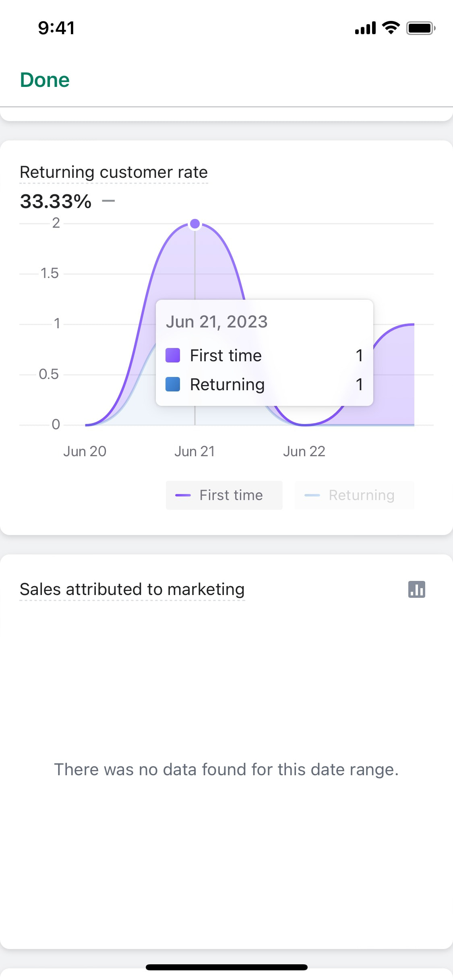This screenshot has height=980, width=453.
Task: Tap the 'Returning' tooltip row label
Action: click(227, 385)
